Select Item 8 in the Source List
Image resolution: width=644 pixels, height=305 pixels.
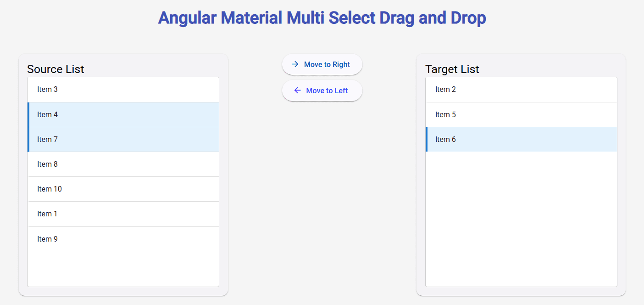tap(123, 164)
